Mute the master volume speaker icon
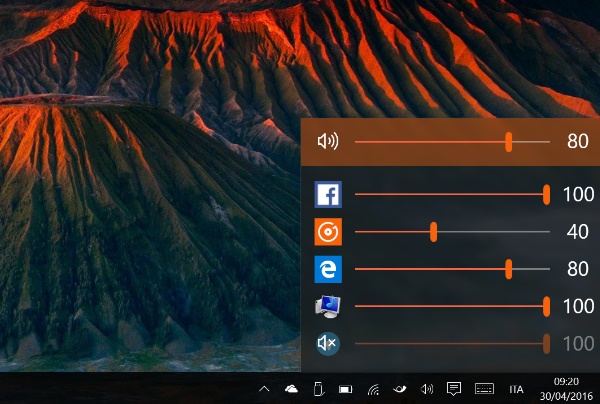 pyautogui.click(x=327, y=142)
